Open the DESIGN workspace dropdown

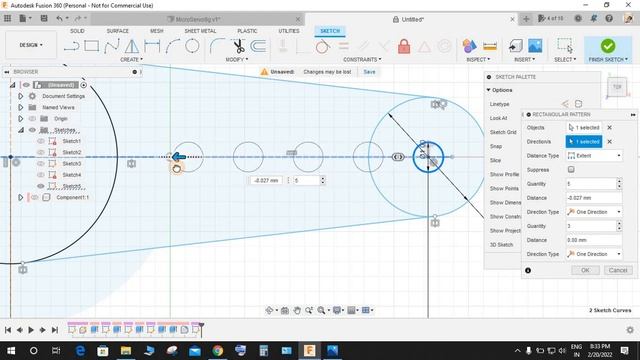coord(31,45)
